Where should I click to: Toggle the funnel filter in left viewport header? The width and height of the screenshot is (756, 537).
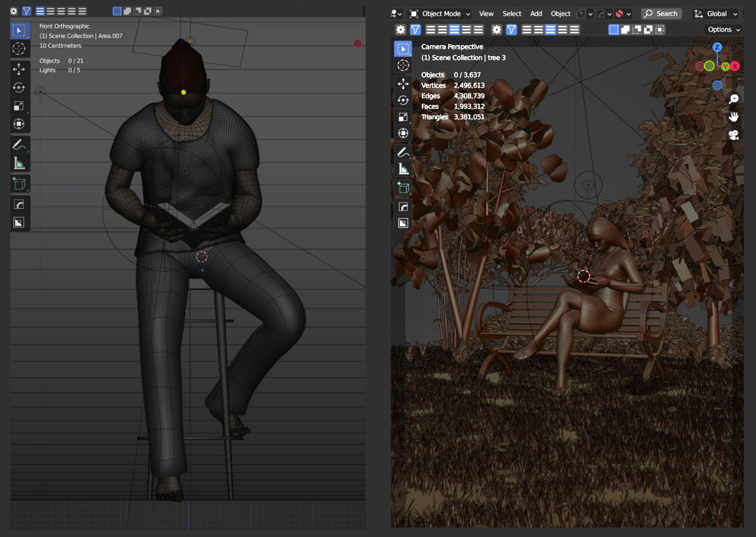tap(27, 11)
